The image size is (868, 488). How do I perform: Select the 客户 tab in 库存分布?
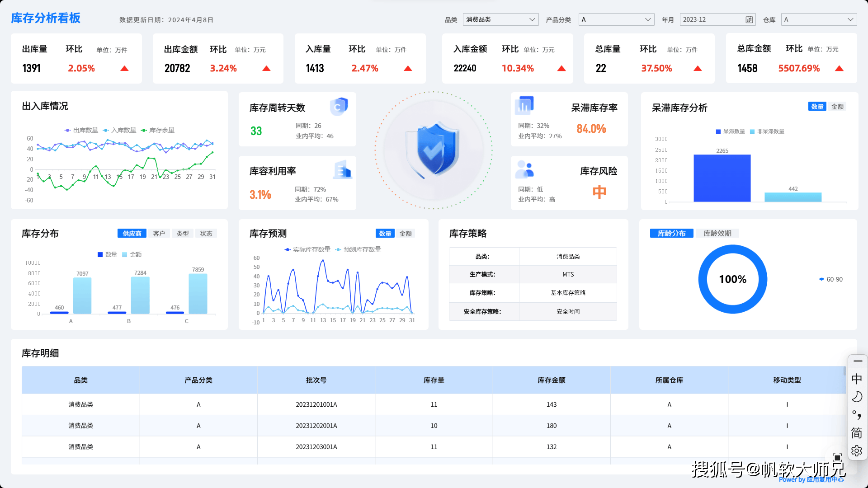pos(159,234)
